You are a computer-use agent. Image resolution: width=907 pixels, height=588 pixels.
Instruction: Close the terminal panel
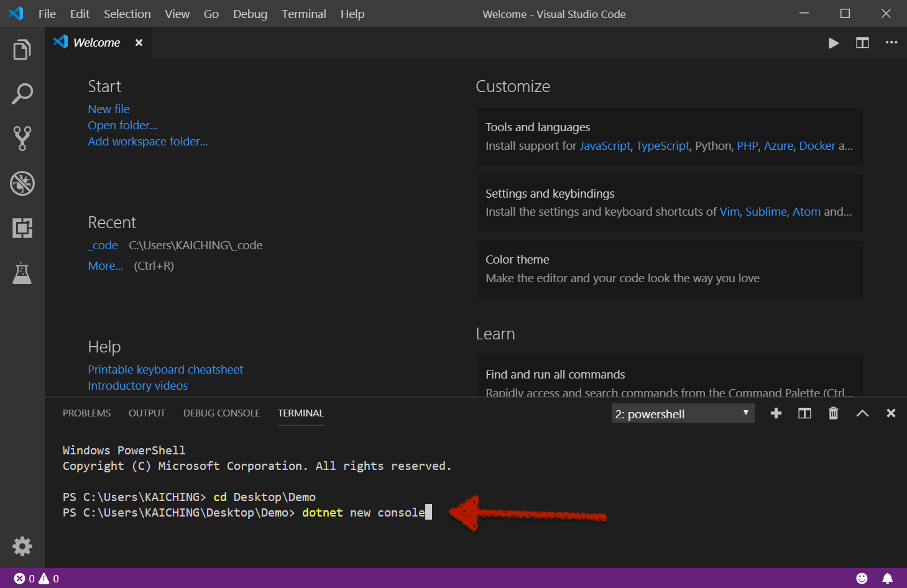[891, 413]
